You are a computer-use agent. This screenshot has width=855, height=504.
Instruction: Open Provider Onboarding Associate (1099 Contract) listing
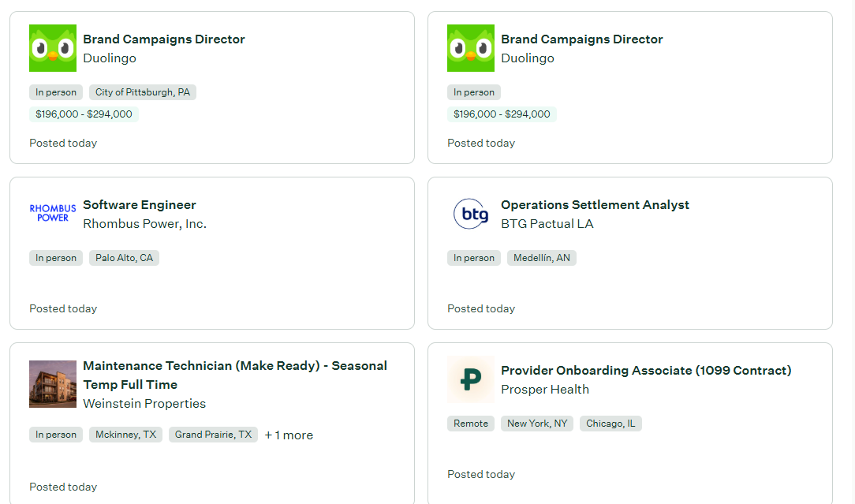click(x=646, y=371)
